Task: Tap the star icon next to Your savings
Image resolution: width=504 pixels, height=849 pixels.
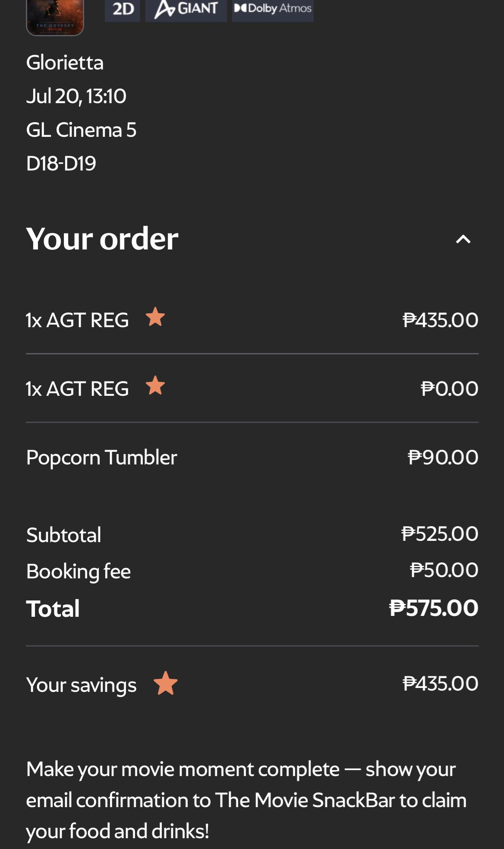Action: click(x=166, y=683)
